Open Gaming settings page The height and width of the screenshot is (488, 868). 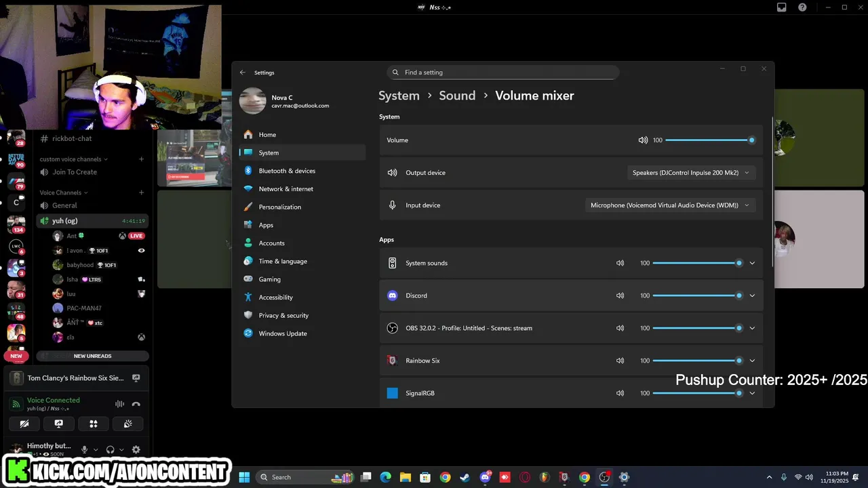point(302,279)
